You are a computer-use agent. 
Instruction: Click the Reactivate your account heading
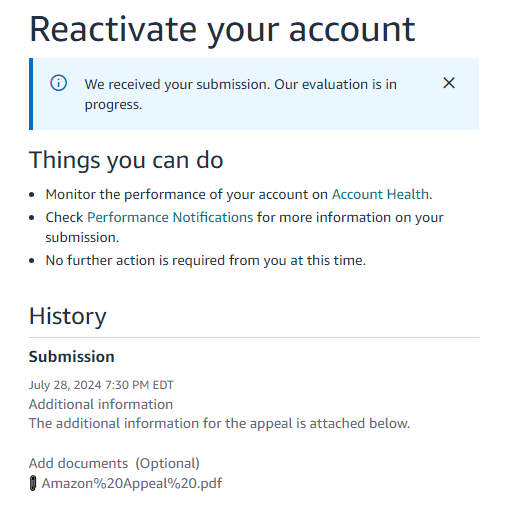222,31
